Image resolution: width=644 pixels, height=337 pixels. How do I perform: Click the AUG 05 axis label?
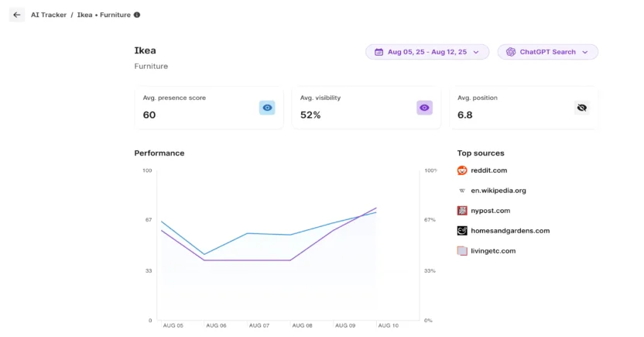(x=173, y=325)
